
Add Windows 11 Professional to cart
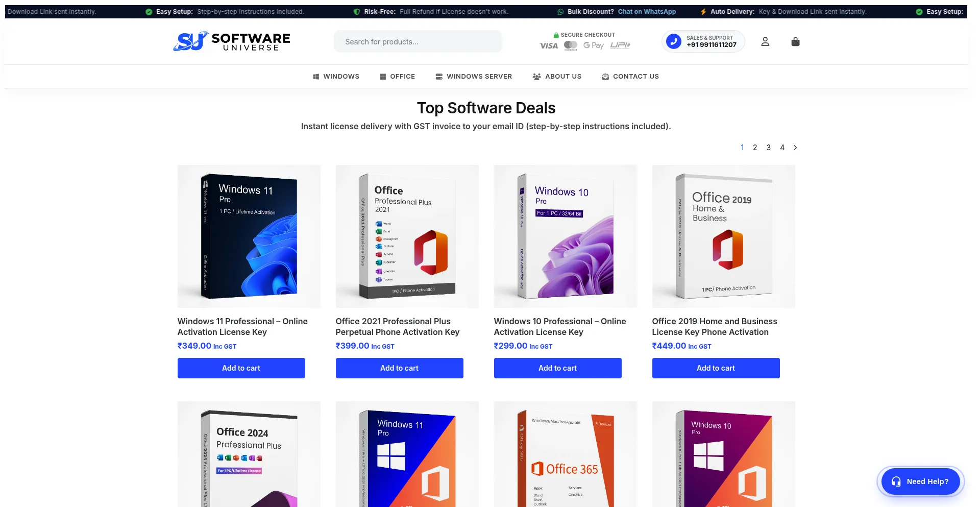[241, 368]
